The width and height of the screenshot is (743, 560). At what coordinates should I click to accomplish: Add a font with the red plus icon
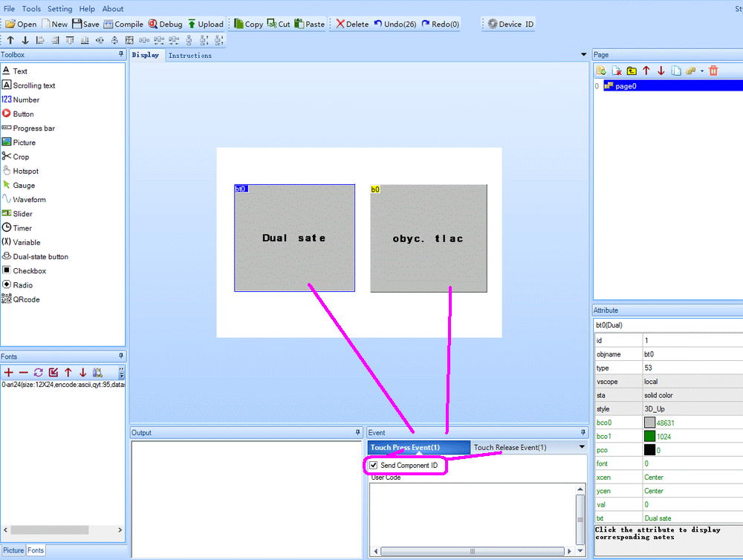point(9,372)
